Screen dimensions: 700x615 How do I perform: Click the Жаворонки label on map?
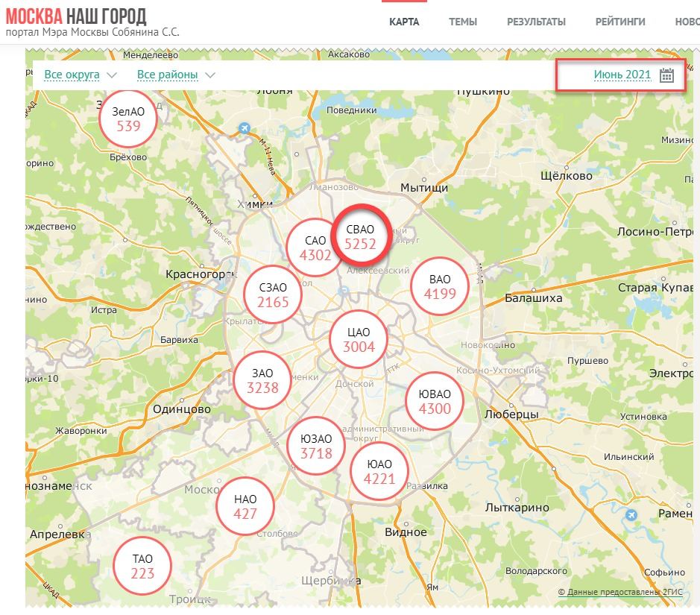point(81,431)
